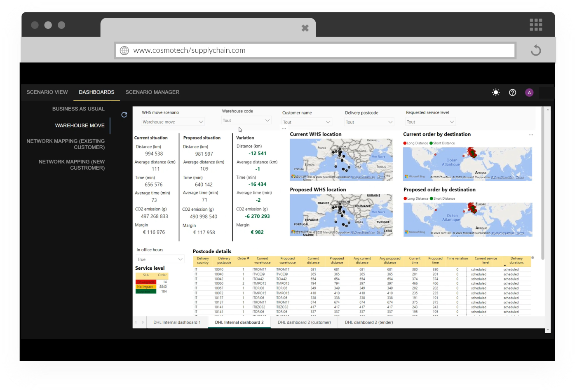
Task: Select Network Mapping (New Customer) sidebar item
Action: pos(72,165)
